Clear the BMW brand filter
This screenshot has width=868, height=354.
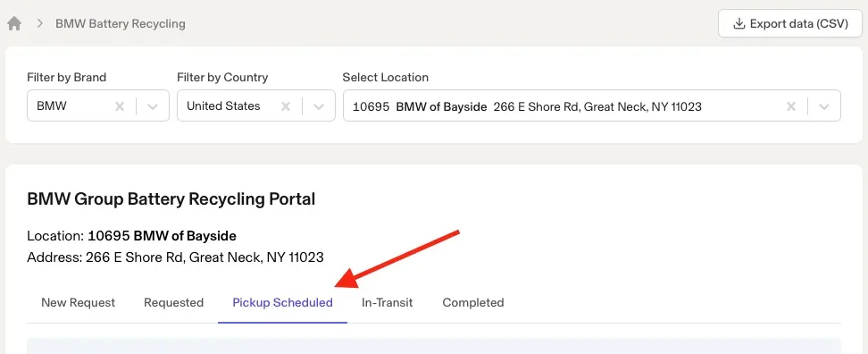point(120,106)
